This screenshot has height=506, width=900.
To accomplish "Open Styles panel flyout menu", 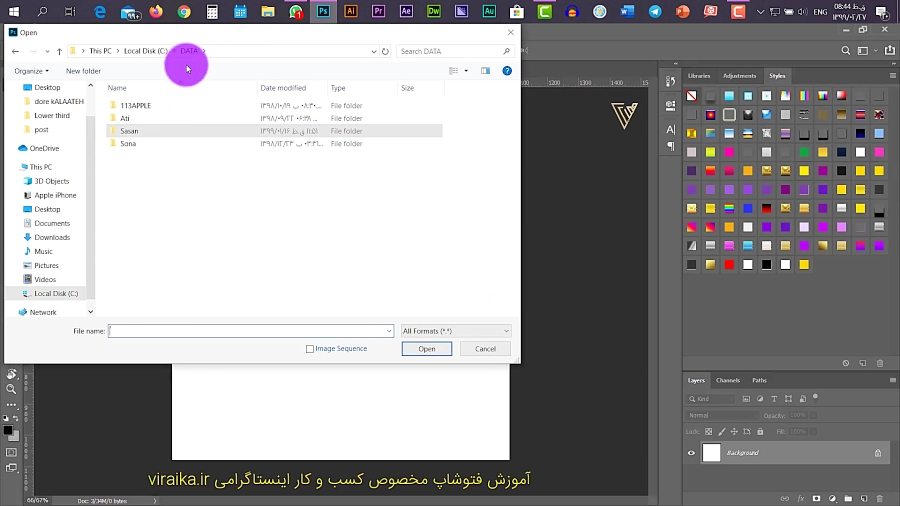I will click(893, 76).
